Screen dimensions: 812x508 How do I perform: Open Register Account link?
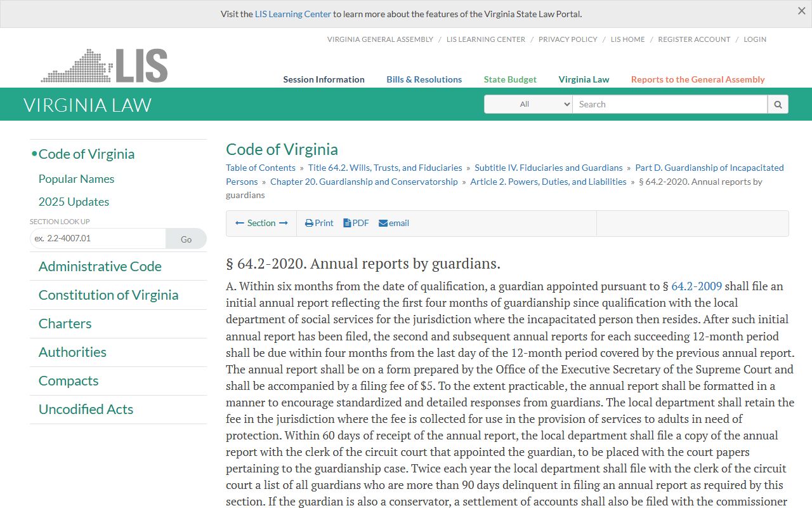(694, 39)
